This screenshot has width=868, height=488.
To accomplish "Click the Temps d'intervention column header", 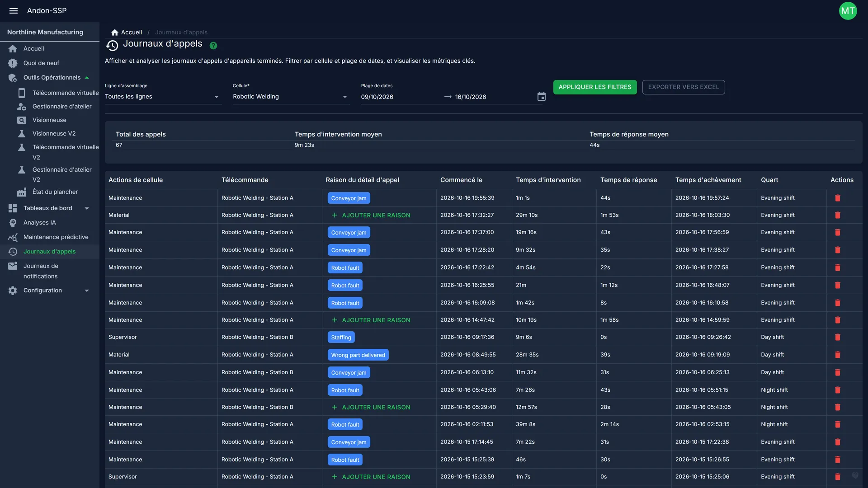I will pos(548,180).
